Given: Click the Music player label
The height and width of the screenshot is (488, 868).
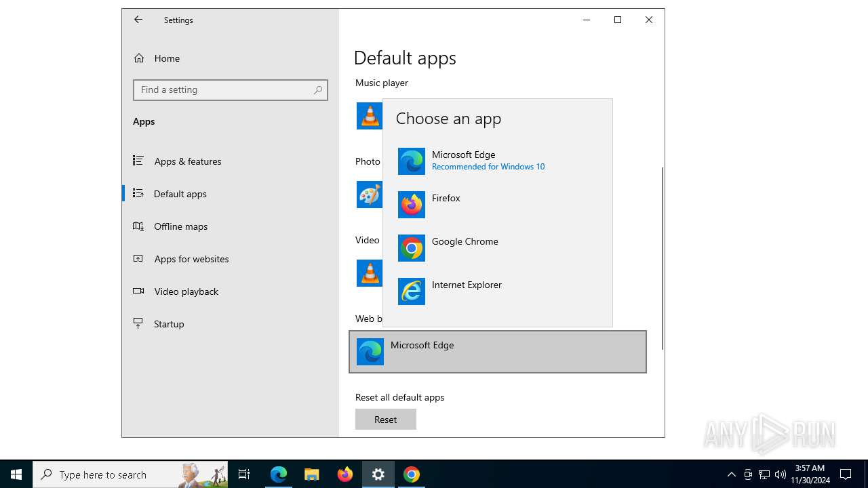Looking at the screenshot, I should coord(382,83).
